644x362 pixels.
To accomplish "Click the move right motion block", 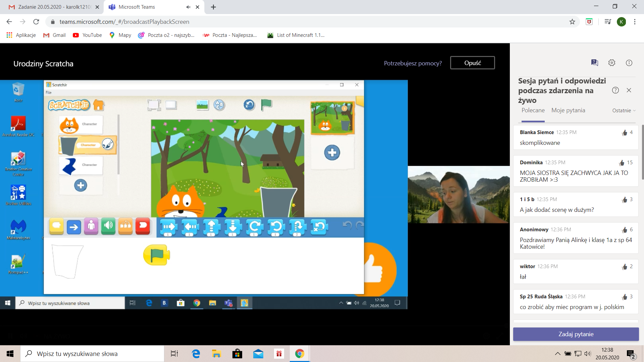I will click(168, 228).
